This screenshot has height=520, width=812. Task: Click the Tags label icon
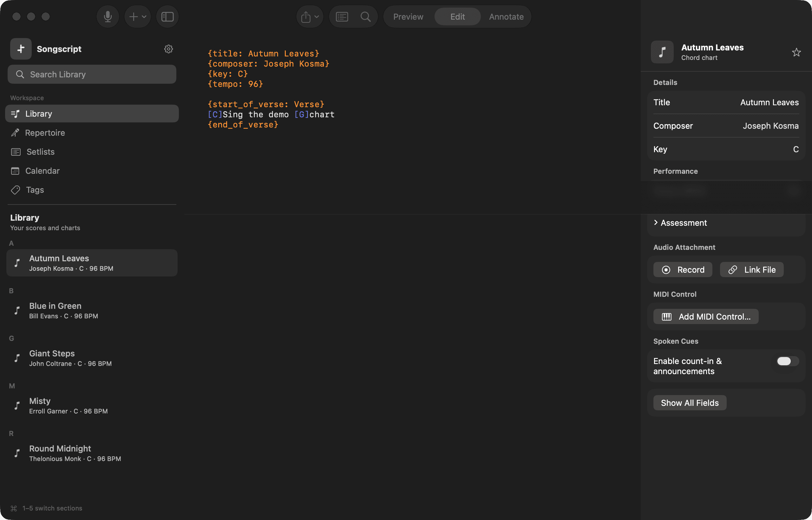click(16, 190)
